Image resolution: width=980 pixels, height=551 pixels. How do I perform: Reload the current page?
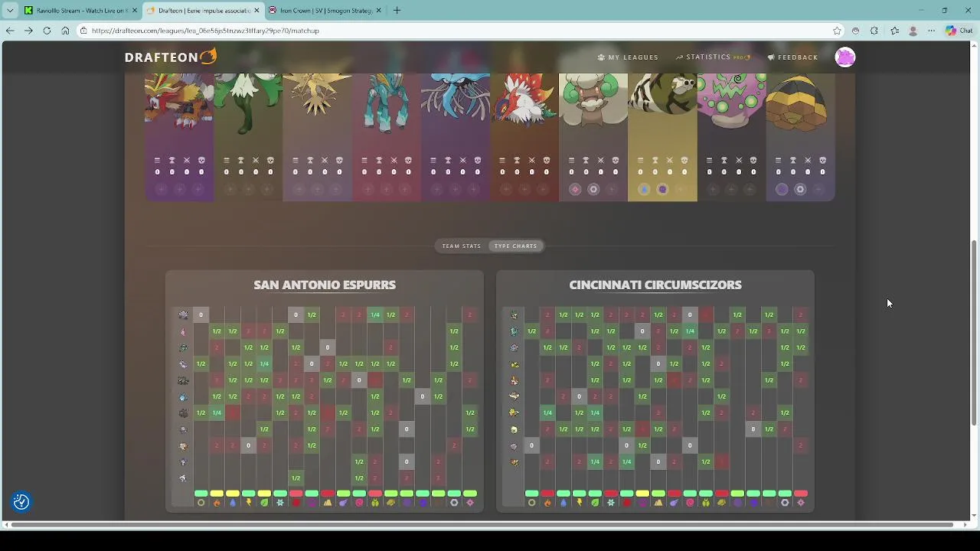(x=47, y=31)
